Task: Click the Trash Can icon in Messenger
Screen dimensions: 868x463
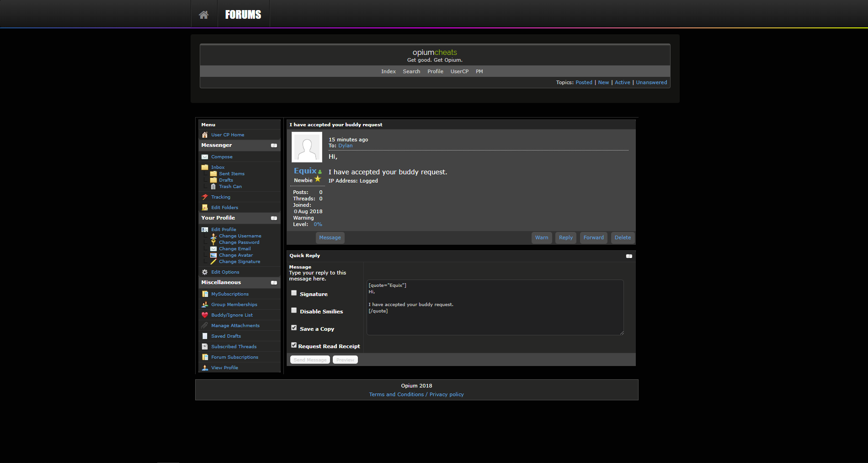Action: (x=213, y=187)
